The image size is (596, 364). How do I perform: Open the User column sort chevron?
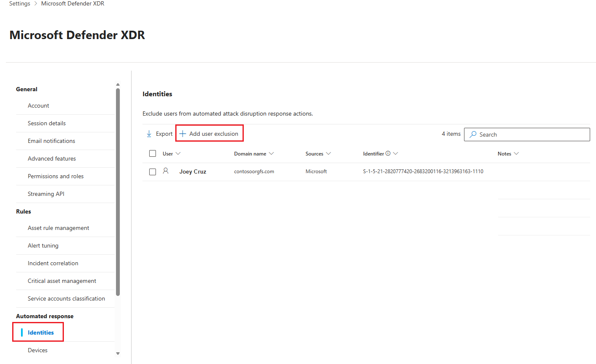click(x=178, y=153)
